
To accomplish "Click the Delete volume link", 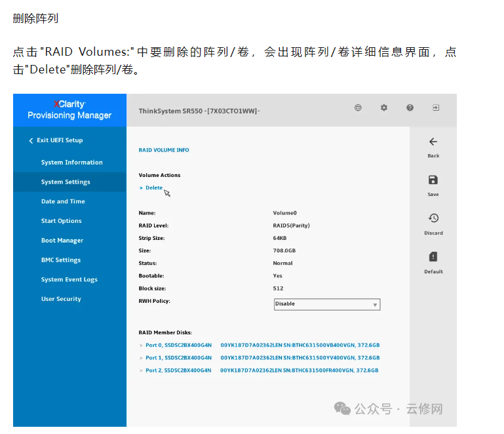I will tap(154, 187).
